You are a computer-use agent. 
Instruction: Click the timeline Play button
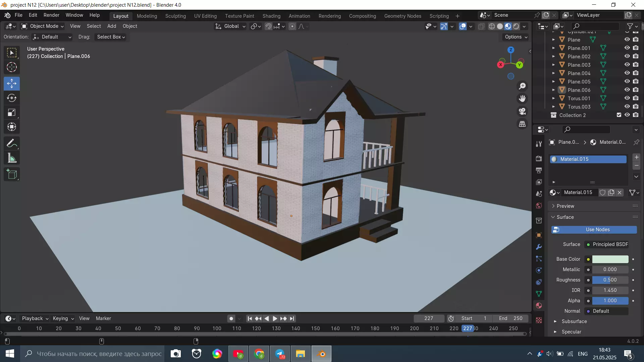(x=275, y=319)
